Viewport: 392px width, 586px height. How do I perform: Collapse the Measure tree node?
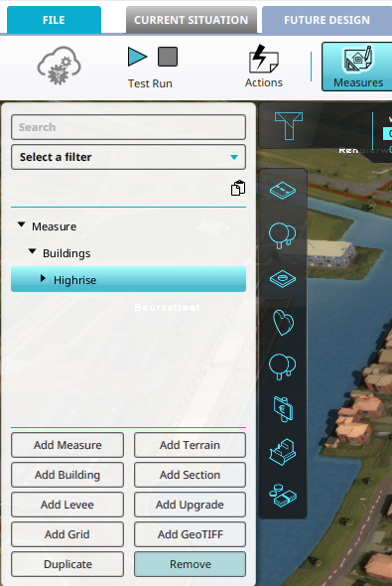(x=21, y=224)
